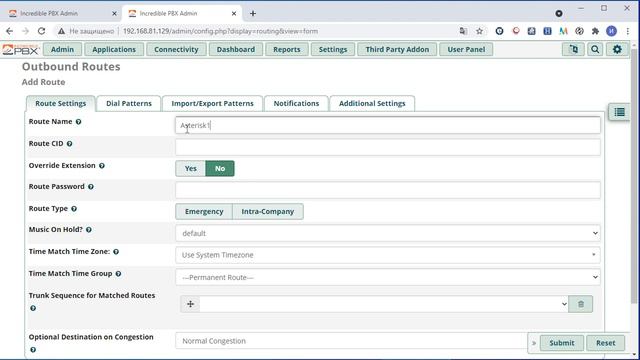
Task: Go back in browser history
Action: (9, 31)
